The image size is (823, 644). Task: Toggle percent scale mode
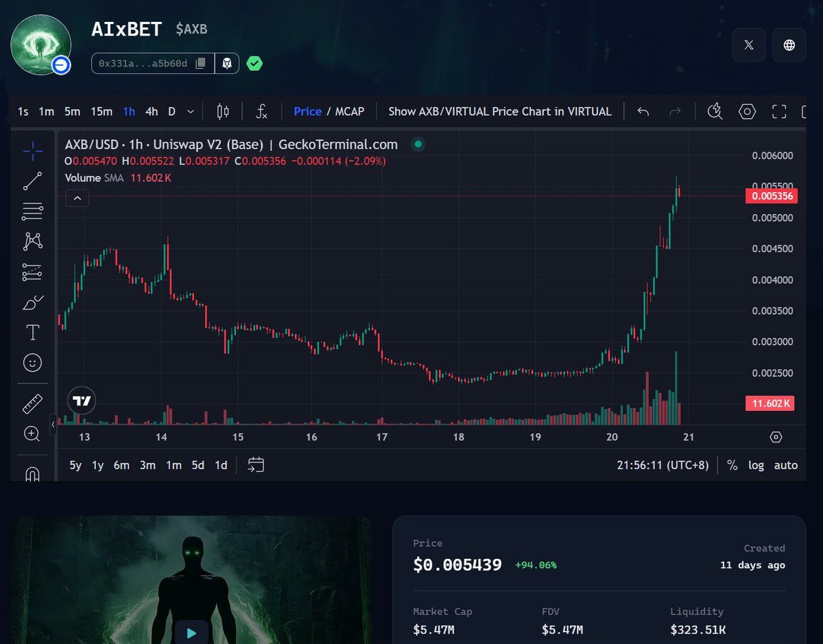(732, 465)
